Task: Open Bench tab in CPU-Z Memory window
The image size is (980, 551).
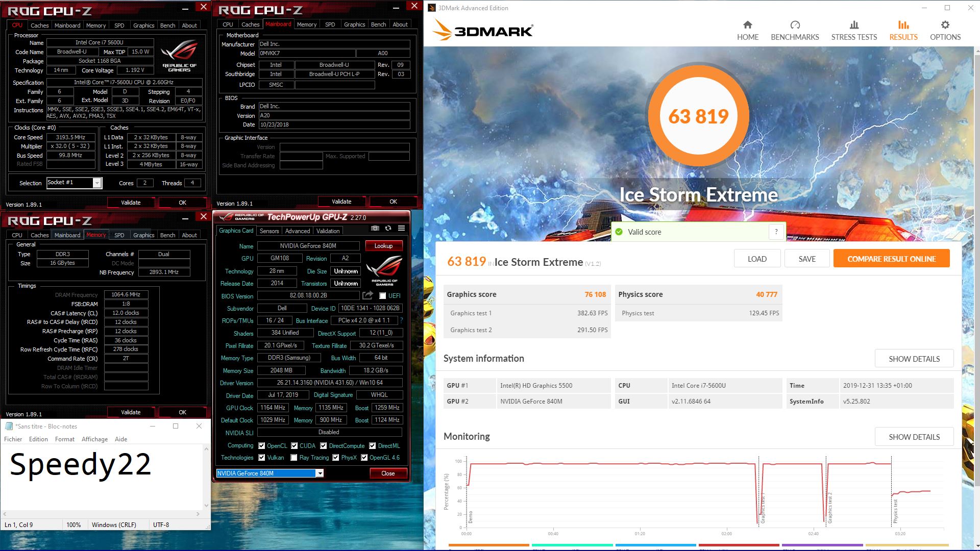Action: point(167,235)
